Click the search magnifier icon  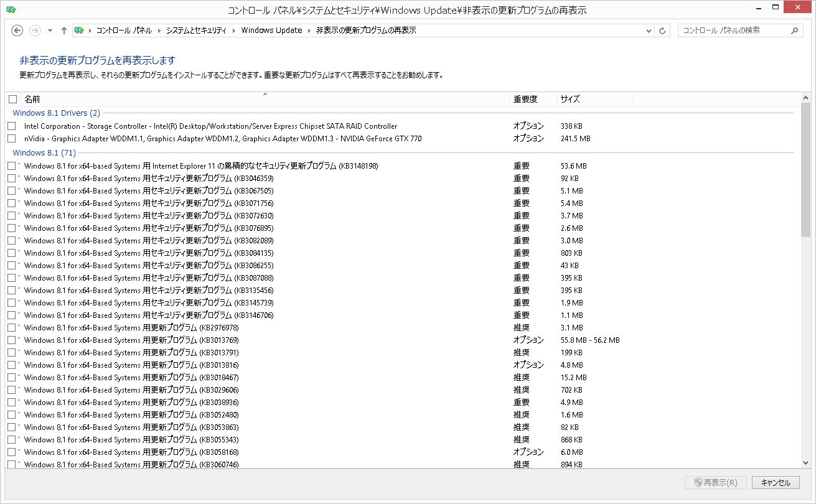(794, 30)
